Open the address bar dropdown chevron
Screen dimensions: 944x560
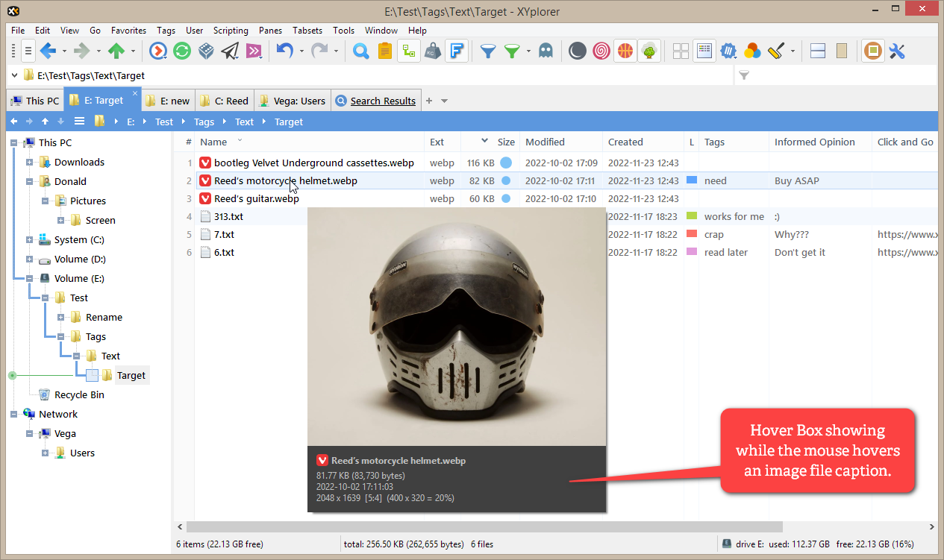click(15, 75)
